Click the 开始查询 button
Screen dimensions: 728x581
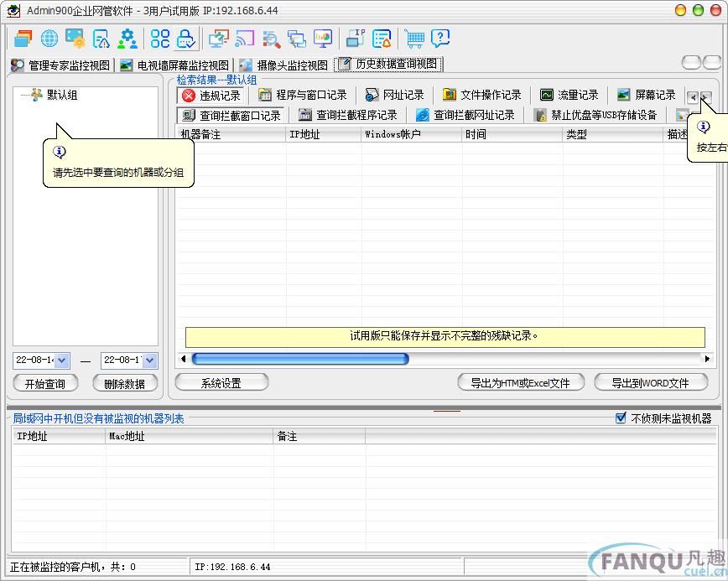(45, 384)
